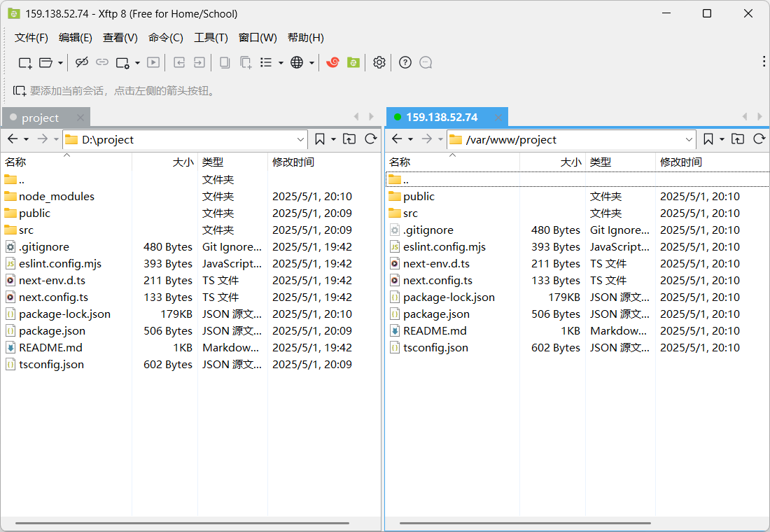Click the Copy toolbar icon
This screenshot has width=770, height=532.
click(x=225, y=62)
